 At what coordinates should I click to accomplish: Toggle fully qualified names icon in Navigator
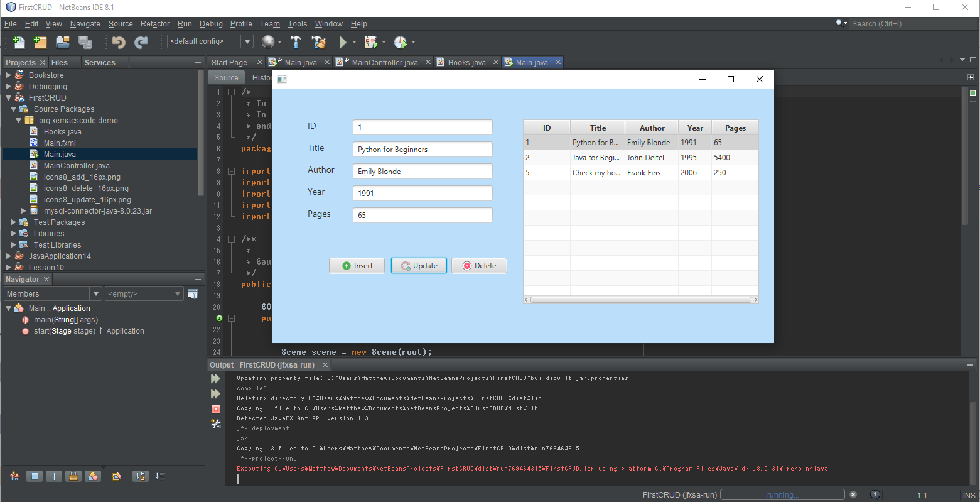click(117, 476)
